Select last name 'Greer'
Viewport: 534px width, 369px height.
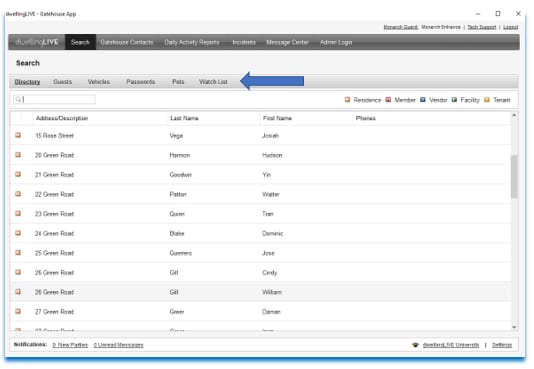coord(177,312)
